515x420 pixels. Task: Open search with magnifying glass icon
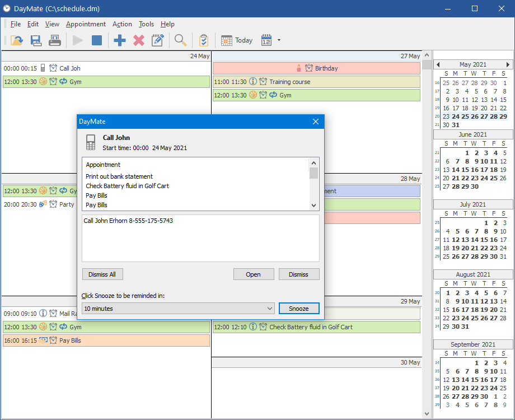(x=180, y=40)
